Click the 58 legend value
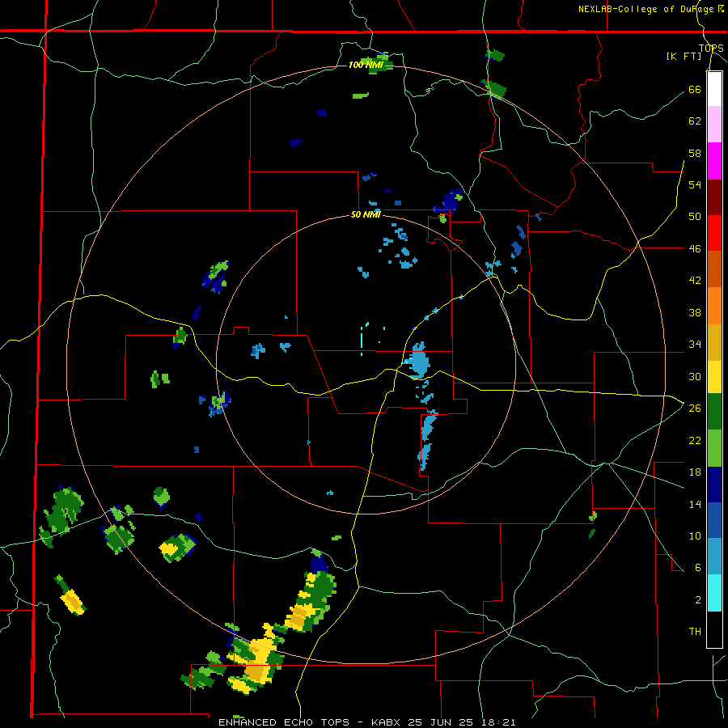Image resolution: width=728 pixels, height=728 pixels. pyautogui.click(x=695, y=153)
